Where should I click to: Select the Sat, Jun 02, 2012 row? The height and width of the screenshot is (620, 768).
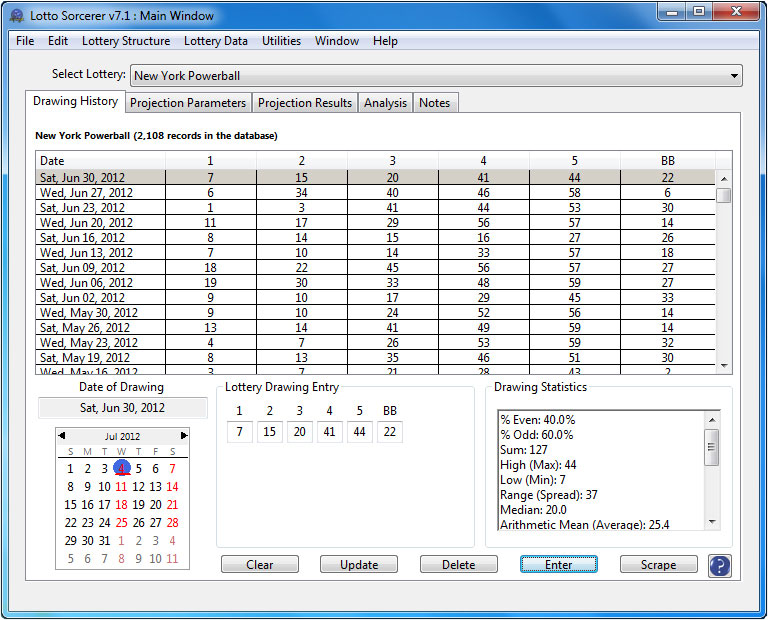click(376, 298)
